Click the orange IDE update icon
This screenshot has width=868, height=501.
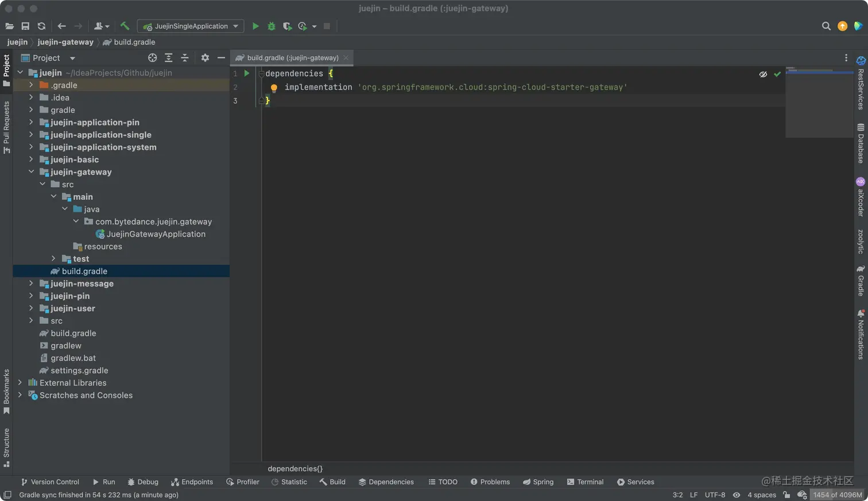click(x=842, y=26)
